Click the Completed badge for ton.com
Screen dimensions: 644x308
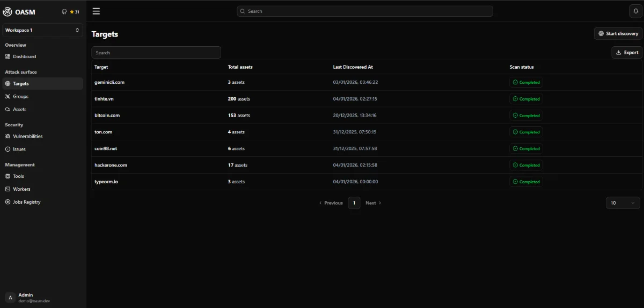coord(526,132)
